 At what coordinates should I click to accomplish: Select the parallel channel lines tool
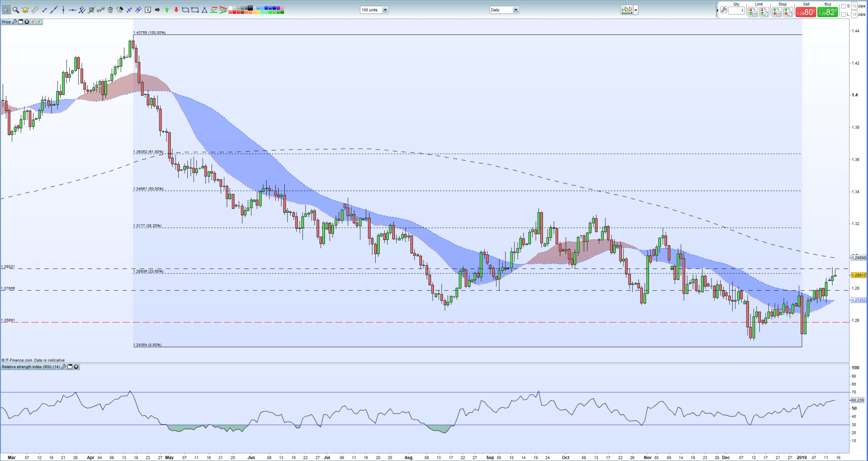click(x=82, y=10)
